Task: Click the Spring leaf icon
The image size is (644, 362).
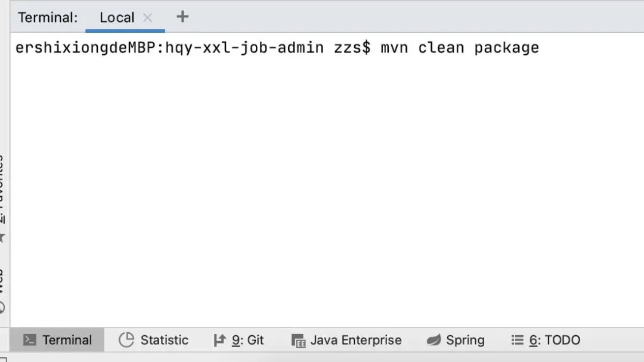Action: (x=434, y=340)
